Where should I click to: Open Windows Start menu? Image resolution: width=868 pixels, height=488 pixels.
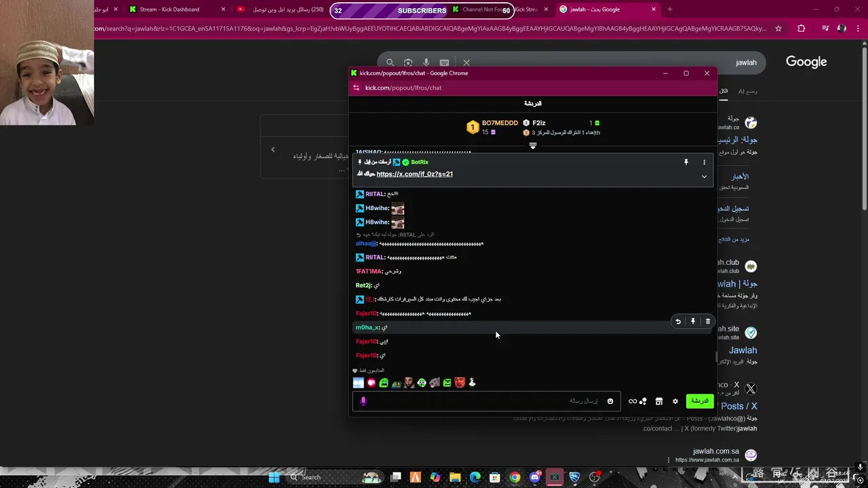click(x=274, y=477)
